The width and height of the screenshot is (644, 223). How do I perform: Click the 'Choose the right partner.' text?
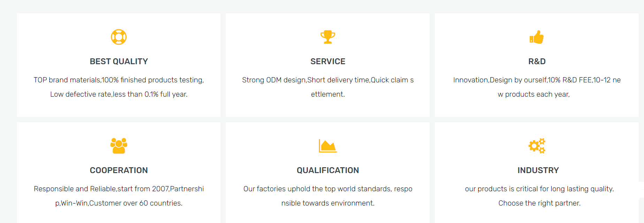point(539,203)
